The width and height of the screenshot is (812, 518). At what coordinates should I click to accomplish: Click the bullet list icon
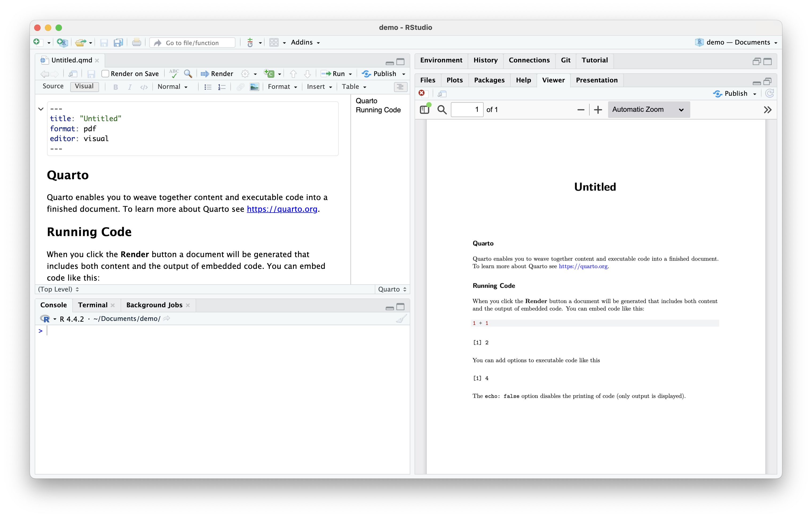(208, 87)
